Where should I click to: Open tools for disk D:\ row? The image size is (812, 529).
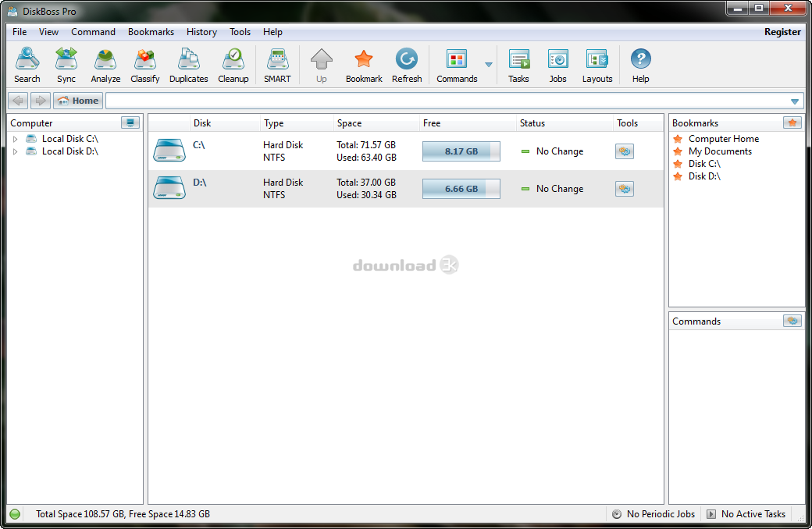point(625,188)
